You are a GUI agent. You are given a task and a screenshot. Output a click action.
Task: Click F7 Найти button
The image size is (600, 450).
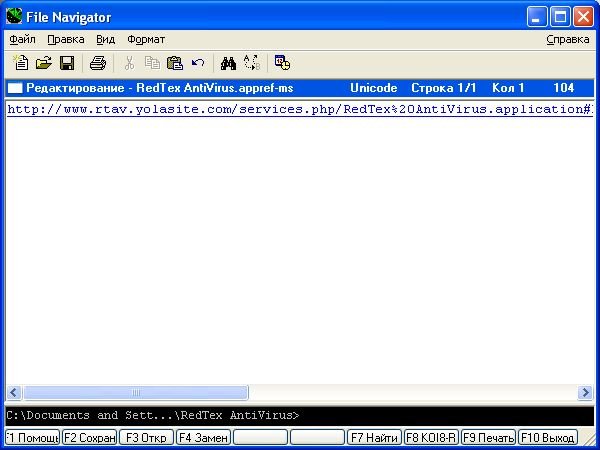[374, 437]
